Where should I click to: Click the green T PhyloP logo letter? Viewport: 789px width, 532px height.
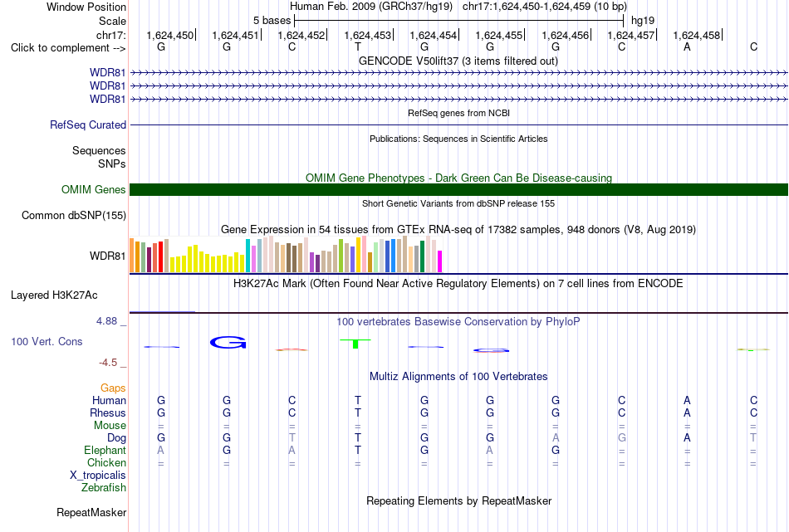[x=355, y=344]
